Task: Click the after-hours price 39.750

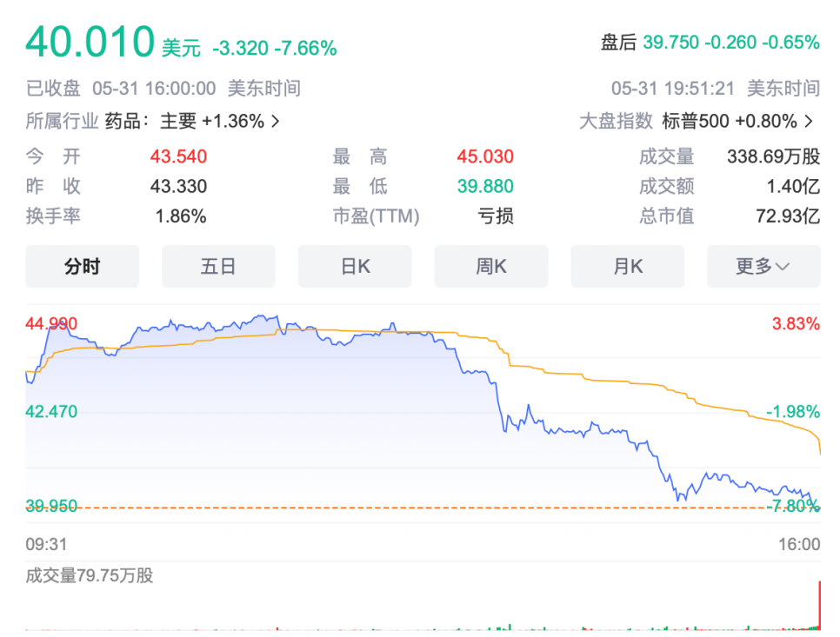Action: [x=670, y=43]
